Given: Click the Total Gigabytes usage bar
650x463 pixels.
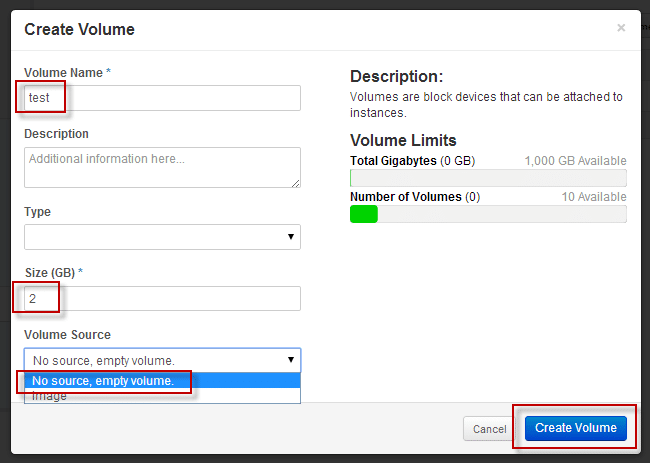Looking at the screenshot, I should (x=488, y=178).
